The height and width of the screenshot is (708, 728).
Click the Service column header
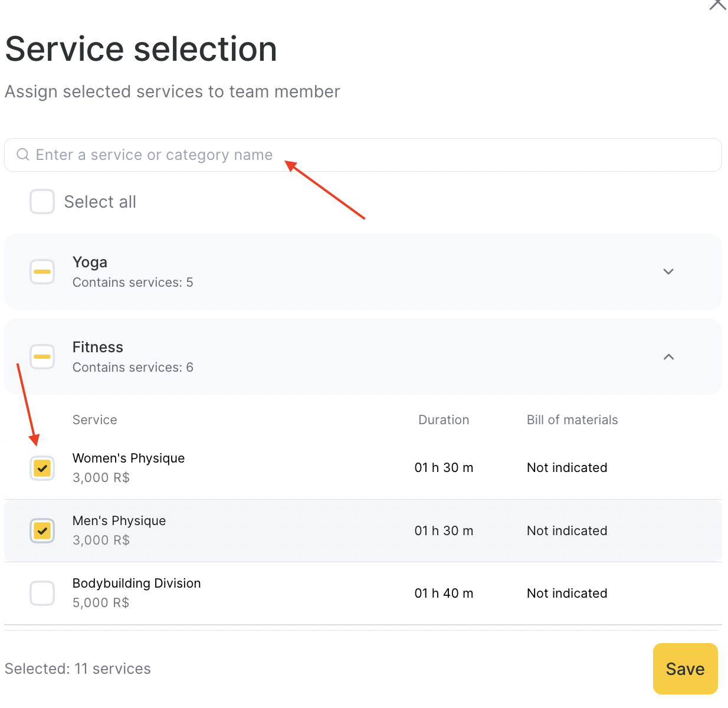[95, 420]
